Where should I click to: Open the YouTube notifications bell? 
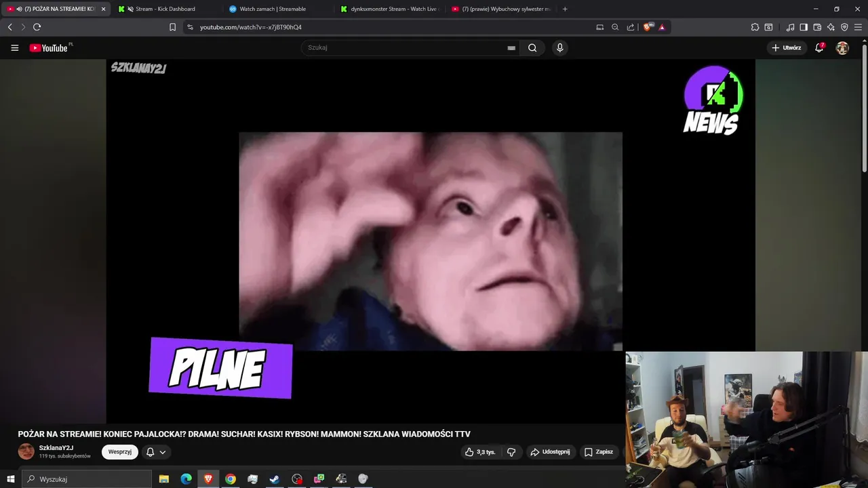coord(819,47)
